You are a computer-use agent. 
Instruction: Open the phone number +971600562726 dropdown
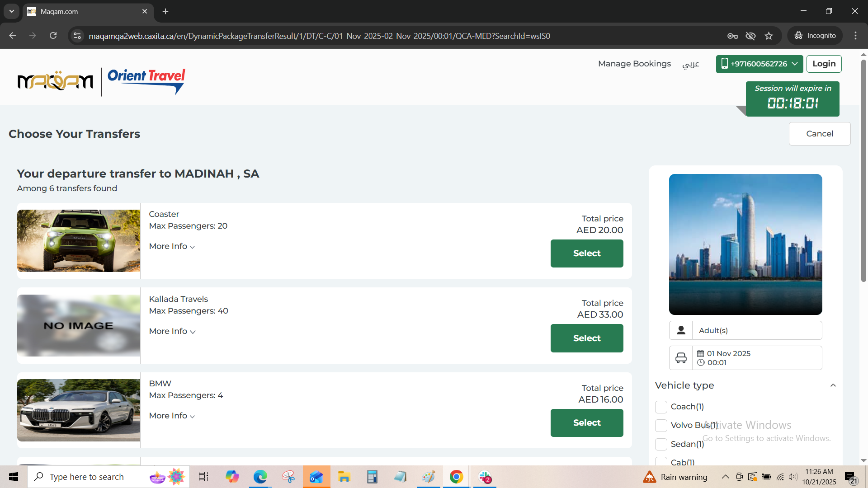(759, 64)
